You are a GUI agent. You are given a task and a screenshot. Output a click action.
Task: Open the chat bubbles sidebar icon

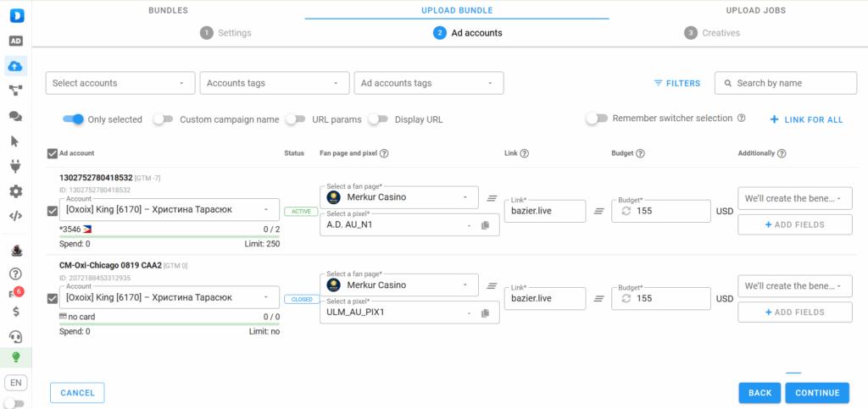click(x=15, y=116)
